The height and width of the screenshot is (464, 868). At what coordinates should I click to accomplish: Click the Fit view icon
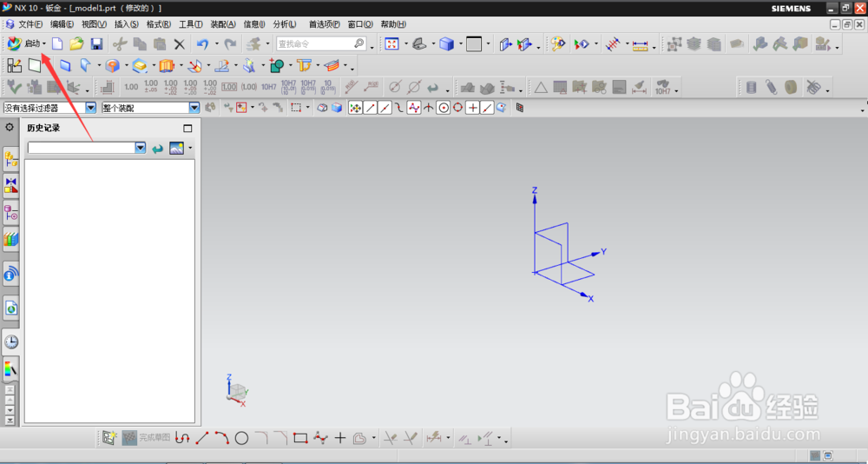click(392, 43)
